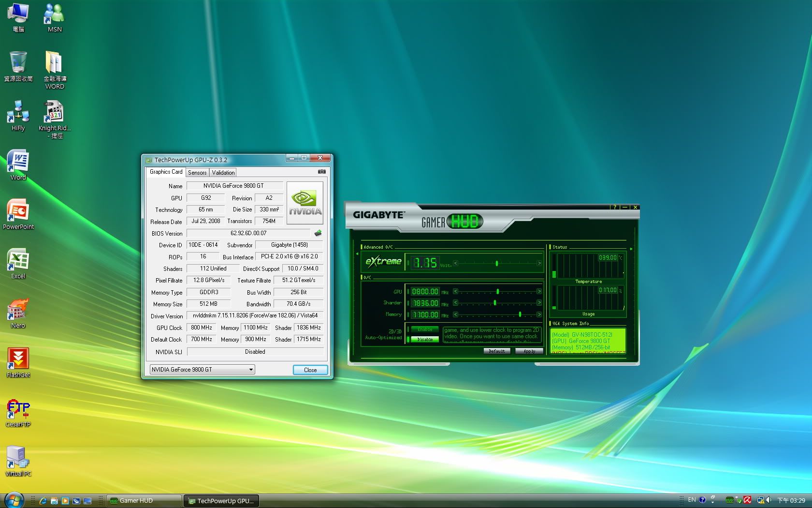
Task: Decrease GPU clock with left arrow
Action: (x=455, y=291)
